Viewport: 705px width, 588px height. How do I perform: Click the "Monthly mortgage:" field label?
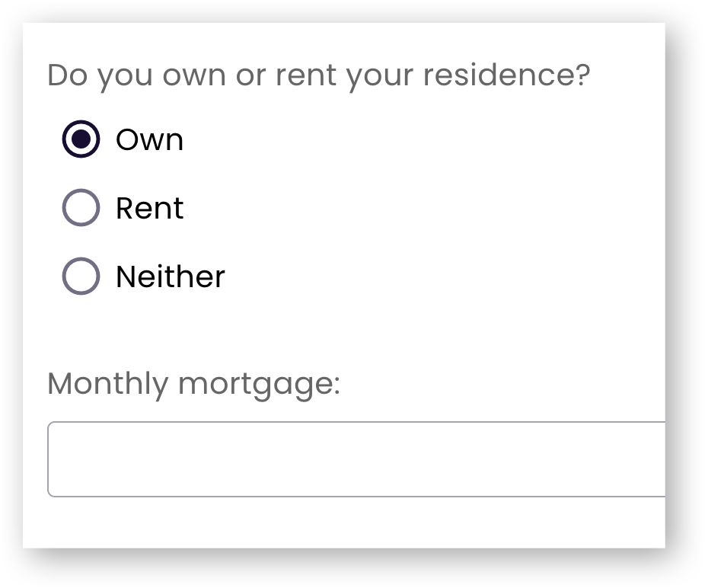[193, 383]
